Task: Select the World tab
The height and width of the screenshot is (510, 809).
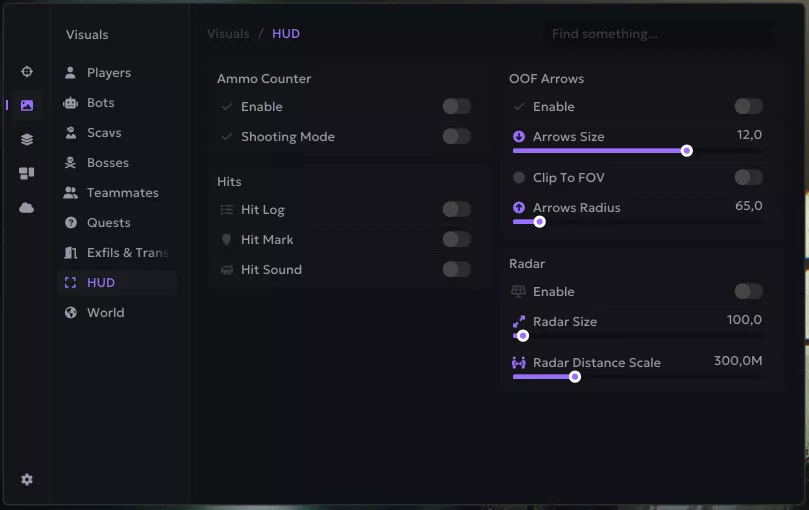Action: point(105,313)
